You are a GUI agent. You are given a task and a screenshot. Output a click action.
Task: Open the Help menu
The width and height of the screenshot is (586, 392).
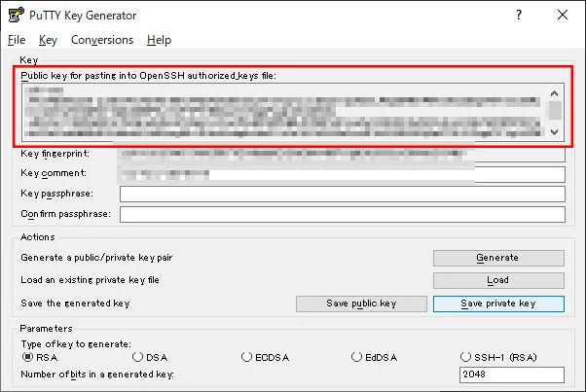click(x=159, y=40)
